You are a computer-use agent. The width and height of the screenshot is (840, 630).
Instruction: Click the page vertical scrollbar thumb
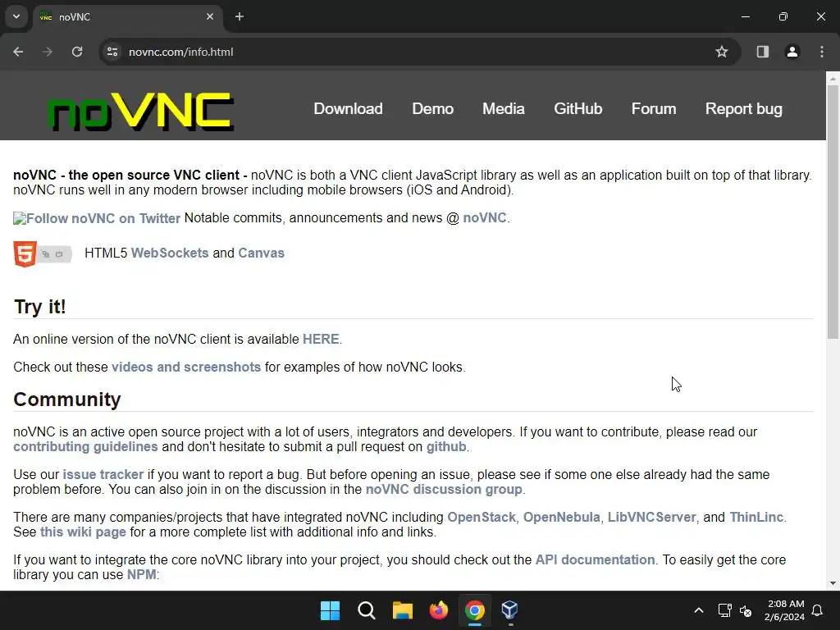click(833, 212)
